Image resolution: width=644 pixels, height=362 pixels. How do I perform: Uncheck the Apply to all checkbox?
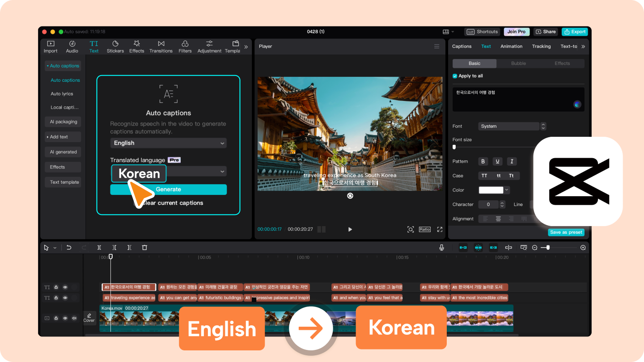coord(455,76)
